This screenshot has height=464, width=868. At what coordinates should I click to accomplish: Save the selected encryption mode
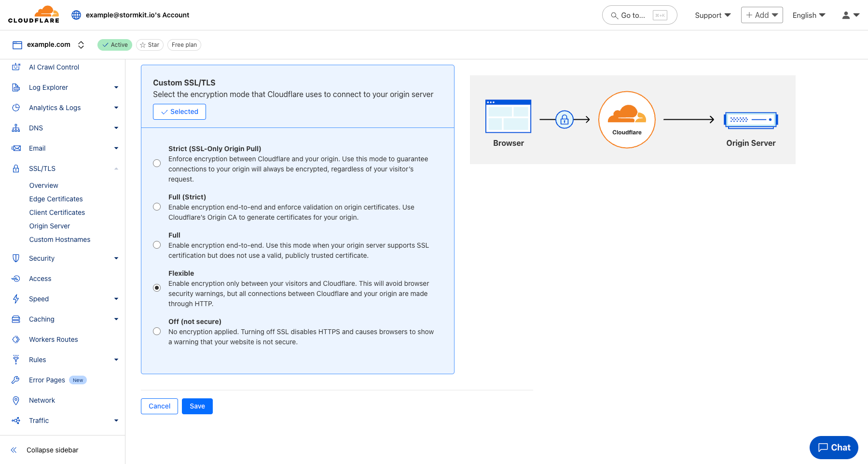tap(197, 406)
